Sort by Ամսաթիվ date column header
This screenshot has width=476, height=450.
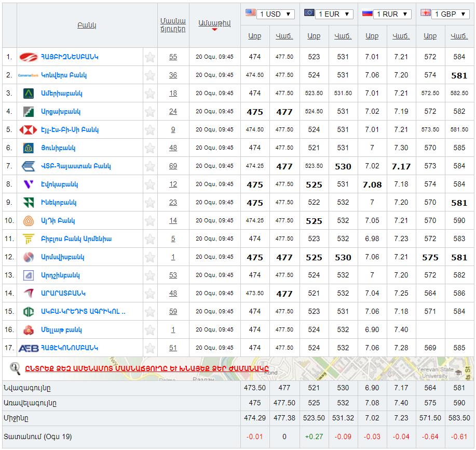(214, 23)
